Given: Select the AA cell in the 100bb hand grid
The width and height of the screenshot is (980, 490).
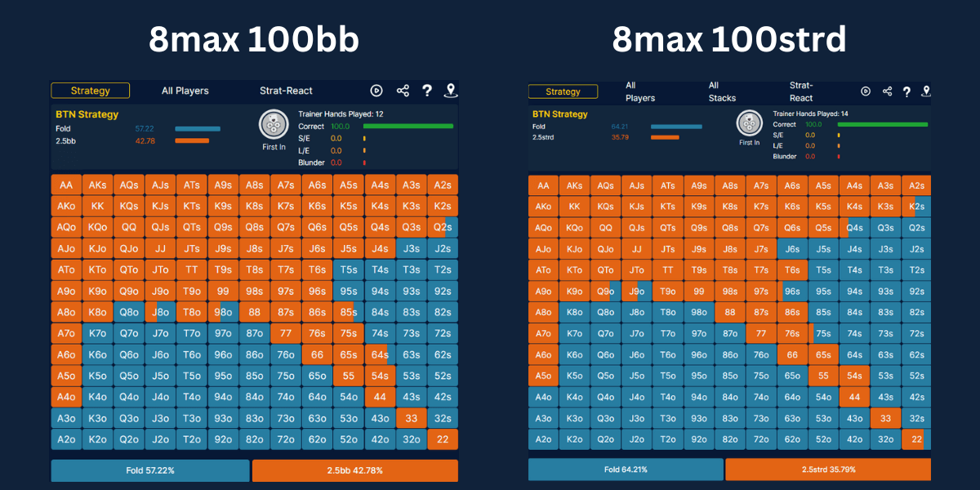Looking at the screenshot, I should click(66, 185).
